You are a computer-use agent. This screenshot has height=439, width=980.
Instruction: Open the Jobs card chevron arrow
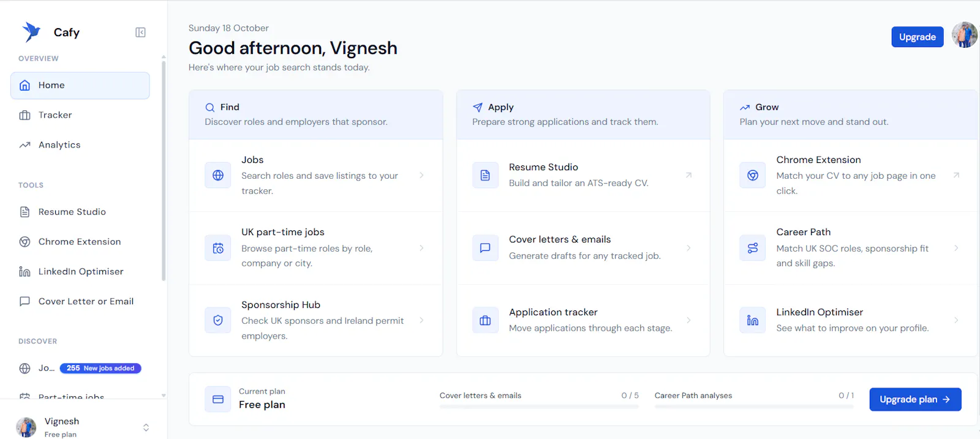click(421, 175)
